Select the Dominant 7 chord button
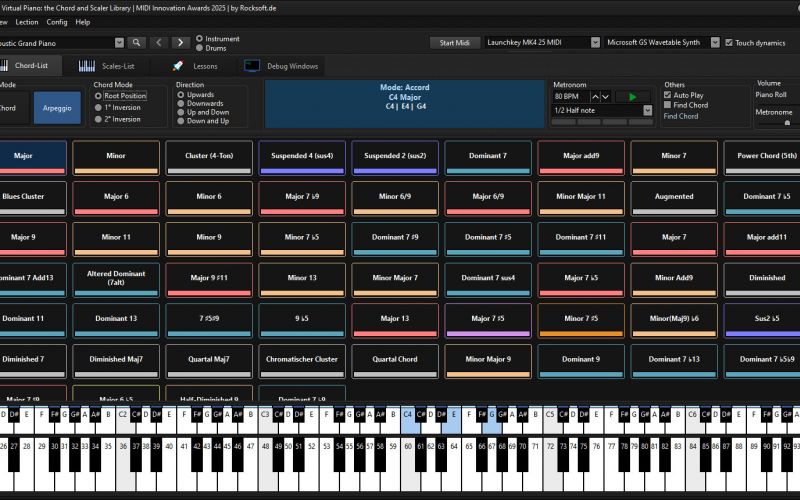 [490, 157]
